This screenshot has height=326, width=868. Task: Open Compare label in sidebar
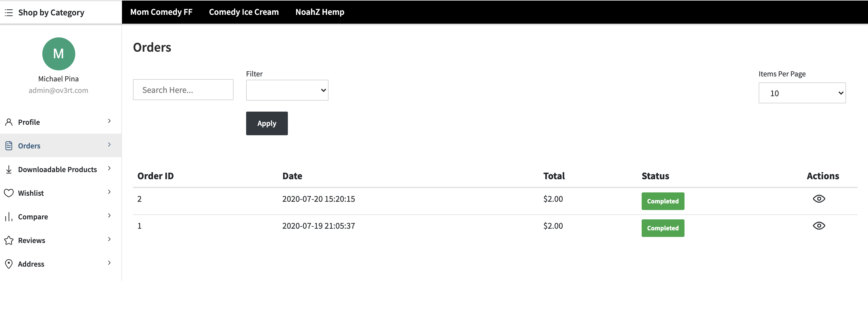(x=33, y=217)
